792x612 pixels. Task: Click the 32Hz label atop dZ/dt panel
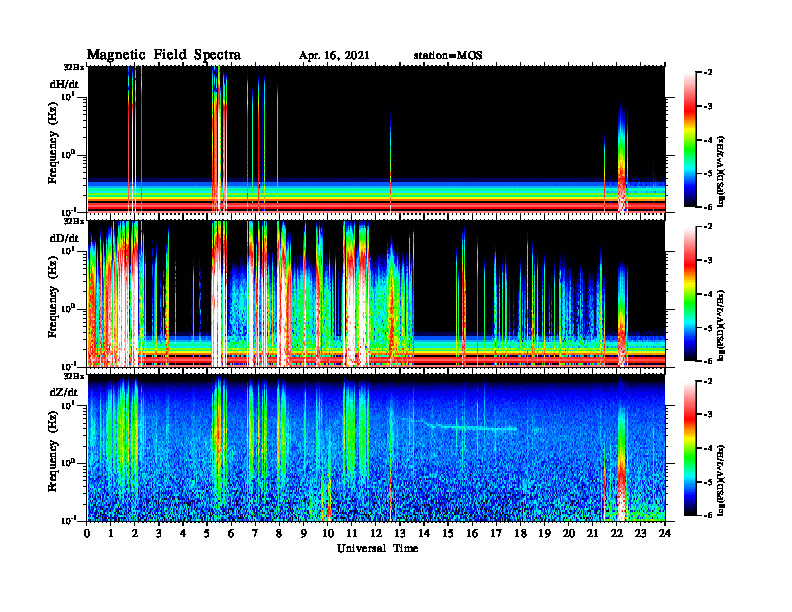[73, 376]
